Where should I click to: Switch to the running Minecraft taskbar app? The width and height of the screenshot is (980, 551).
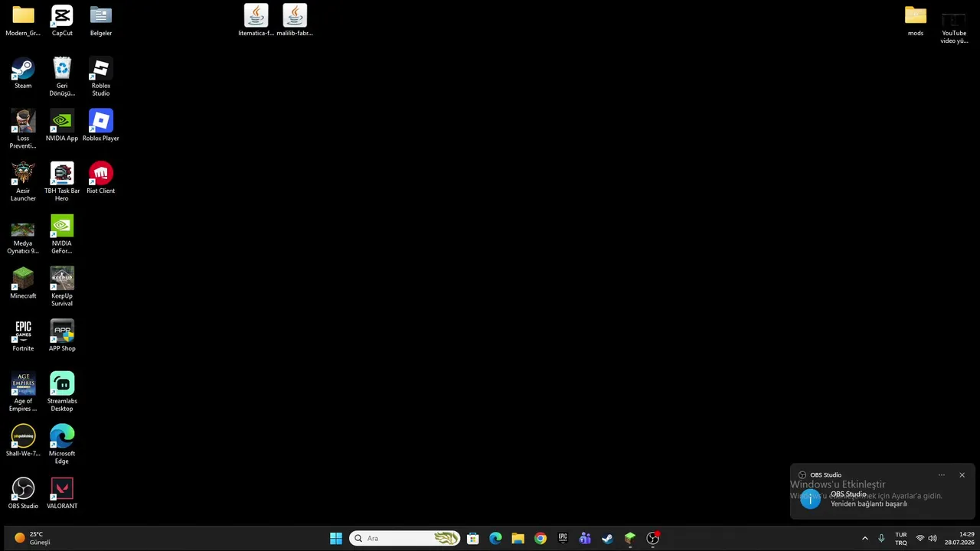pos(630,538)
